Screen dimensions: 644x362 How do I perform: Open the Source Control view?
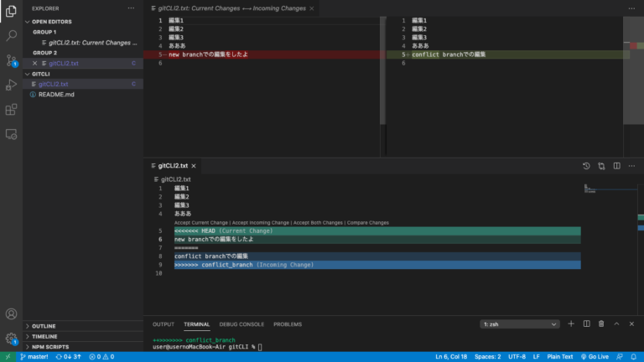(11, 60)
